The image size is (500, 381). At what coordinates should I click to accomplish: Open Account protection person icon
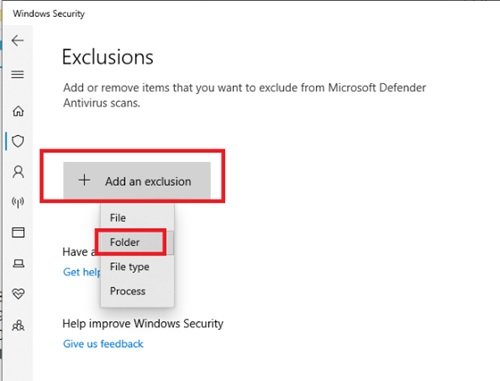18,172
